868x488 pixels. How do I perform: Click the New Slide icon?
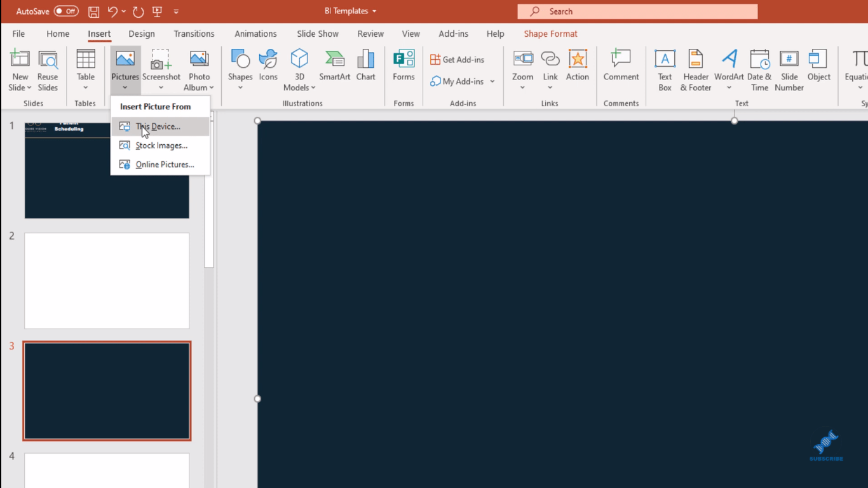(x=20, y=59)
